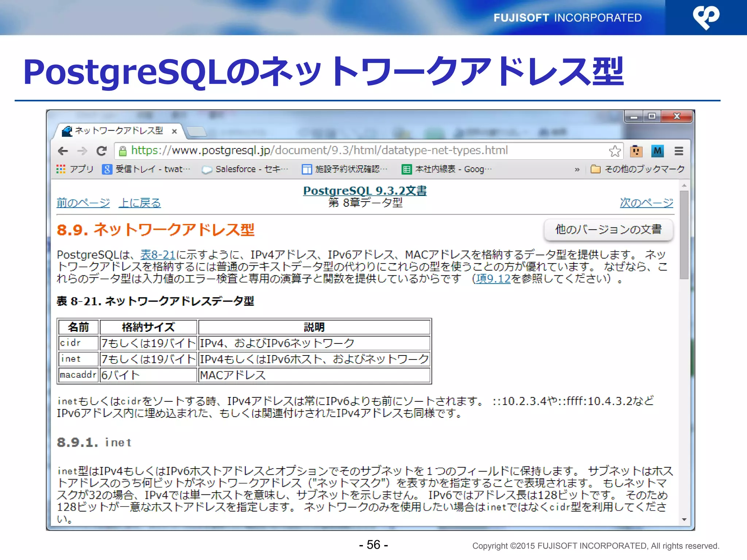747x560 pixels.
Task: Reload the page with the refresh icon
Action: tap(101, 151)
